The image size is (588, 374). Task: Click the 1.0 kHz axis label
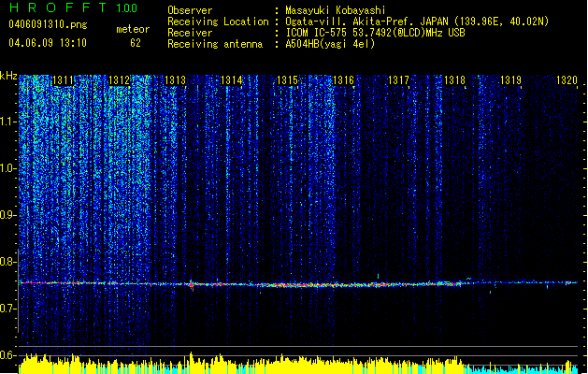point(7,168)
